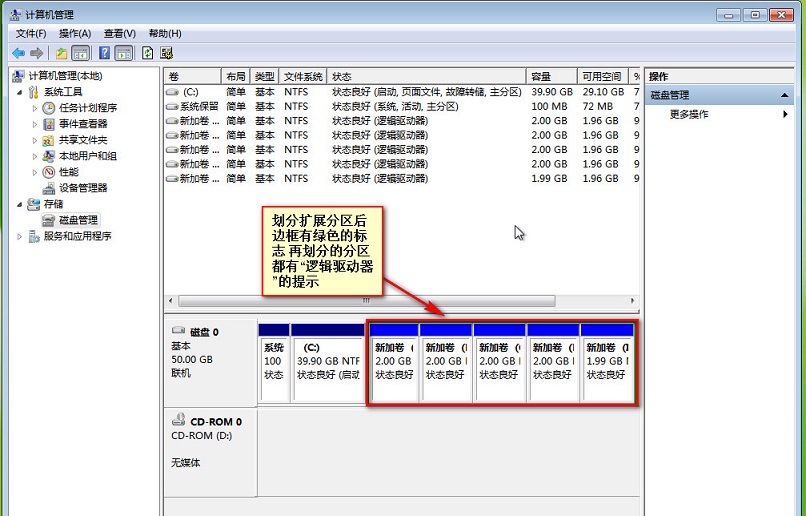This screenshot has width=806, height=516.
Task: Expand the 服务和应用程序 tree node
Action: click(x=20, y=237)
